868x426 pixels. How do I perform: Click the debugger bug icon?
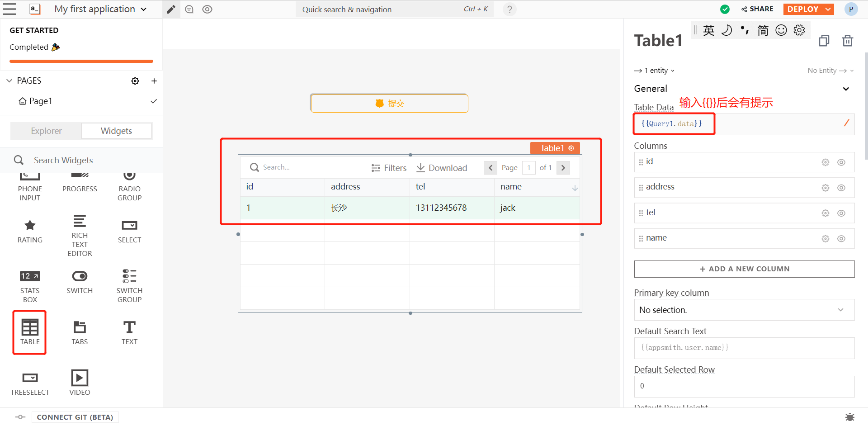click(849, 417)
